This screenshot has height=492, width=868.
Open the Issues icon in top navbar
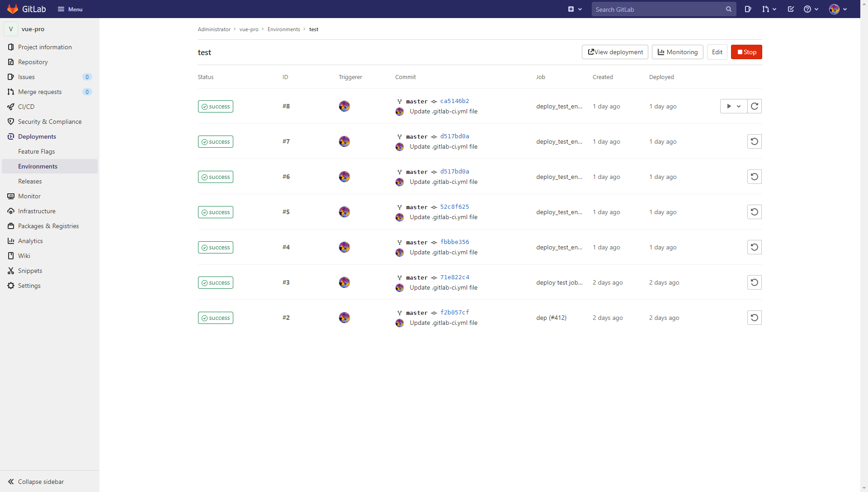tap(748, 9)
